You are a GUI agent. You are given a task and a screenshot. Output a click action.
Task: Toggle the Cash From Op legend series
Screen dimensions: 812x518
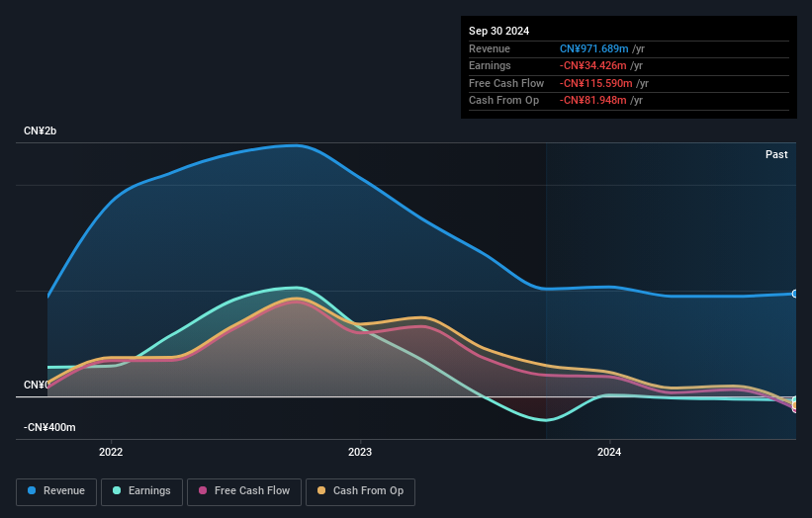(360, 491)
